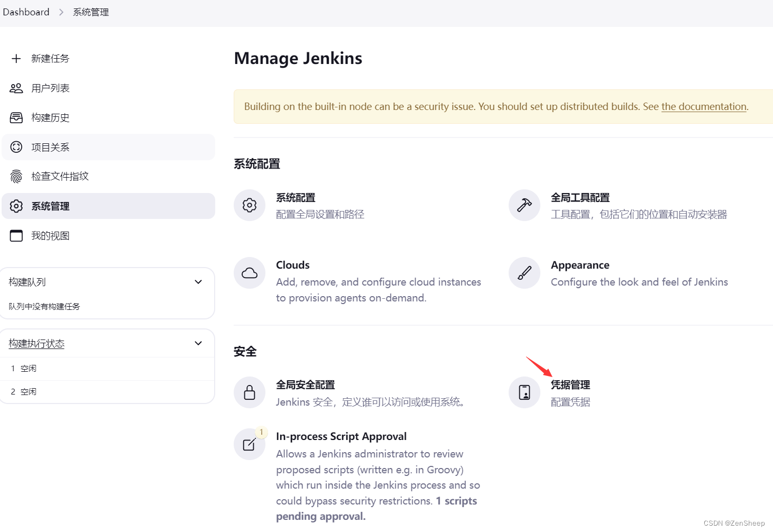Select 新建任务 in the sidebar

tap(108, 59)
